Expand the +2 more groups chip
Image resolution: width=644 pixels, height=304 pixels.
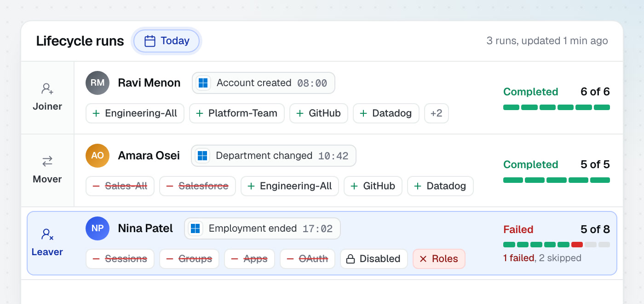coord(436,113)
